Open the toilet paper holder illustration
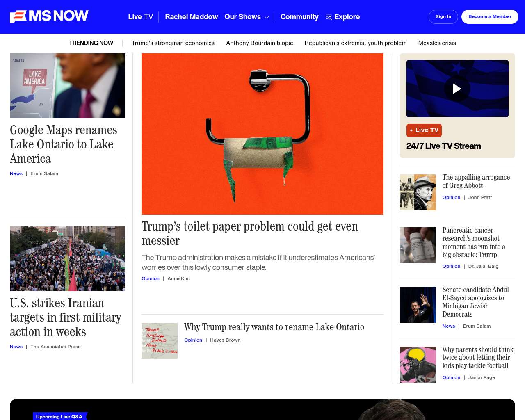Viewport: 525px width, 420px height. [x=262, y=134]
